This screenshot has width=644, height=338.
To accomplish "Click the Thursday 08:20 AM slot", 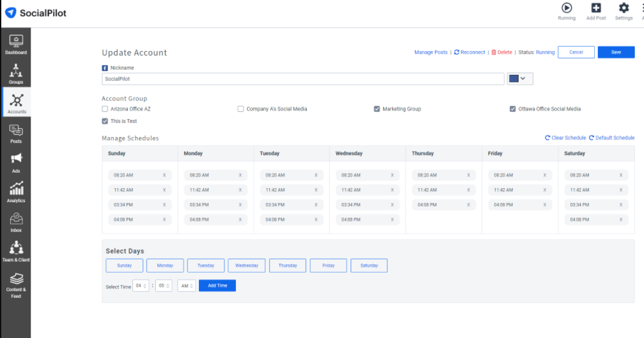I will point(444,175).
